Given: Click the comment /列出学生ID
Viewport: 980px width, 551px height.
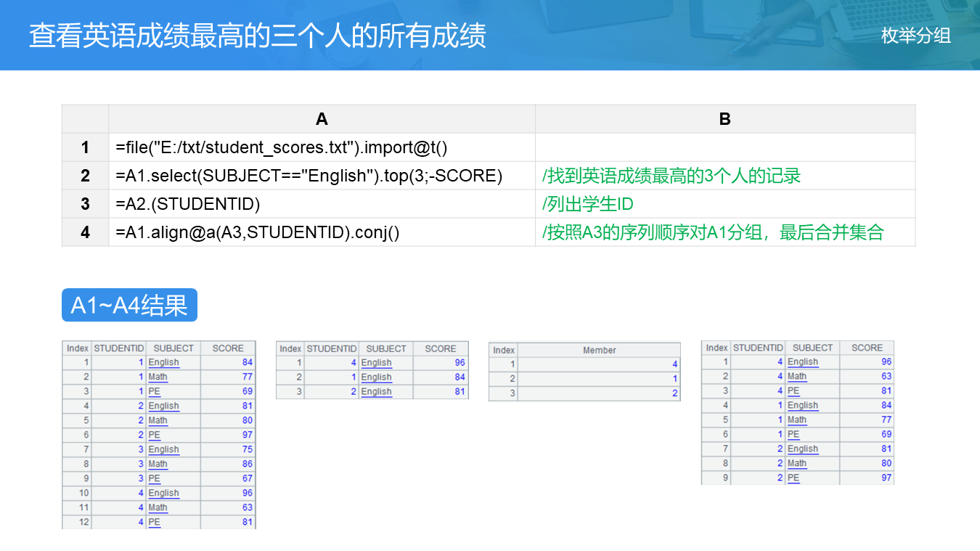Looking at the screenshot, I should point(587,204).
